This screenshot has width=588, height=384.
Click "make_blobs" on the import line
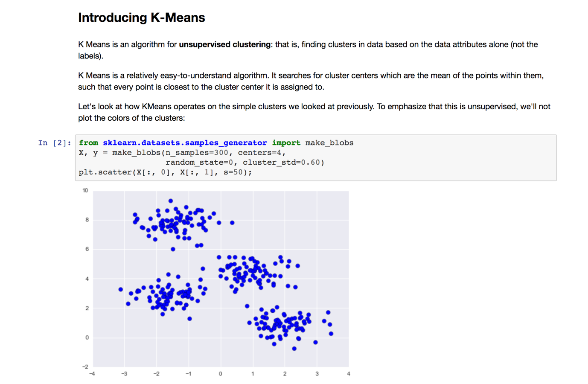329,143
